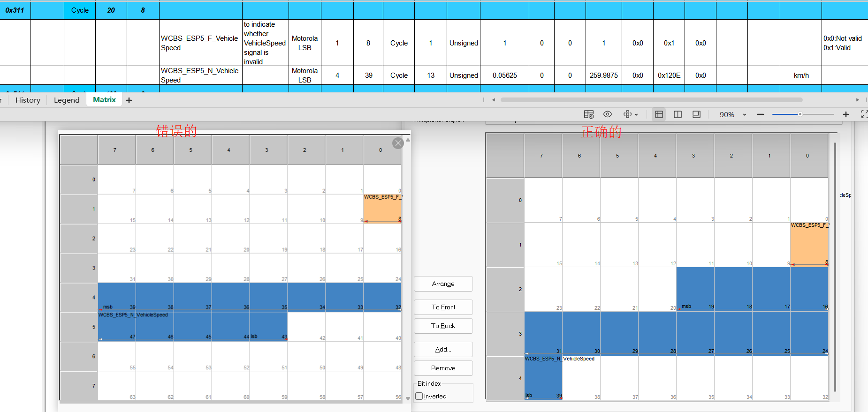Expand the reading mode dropdown arrow

point(636,114)
